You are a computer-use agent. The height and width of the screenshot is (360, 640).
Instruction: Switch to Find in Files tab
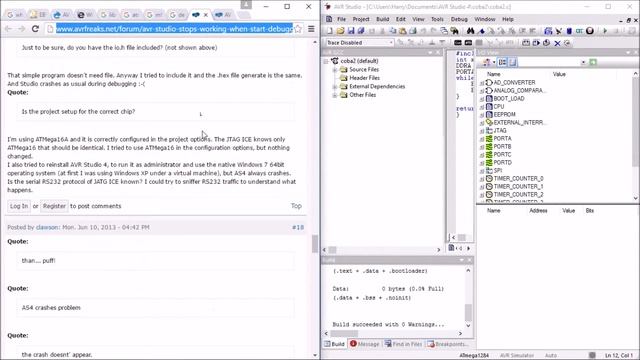tap(403, 344)
